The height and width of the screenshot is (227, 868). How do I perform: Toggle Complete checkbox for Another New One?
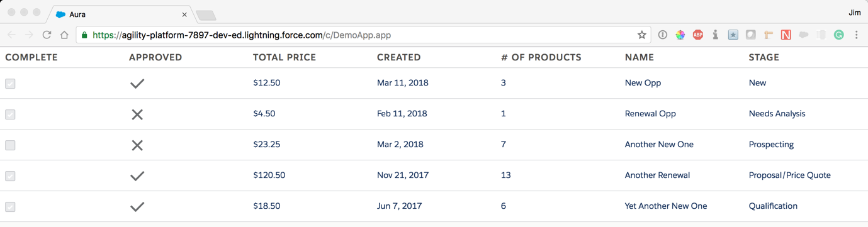(10, 145)
